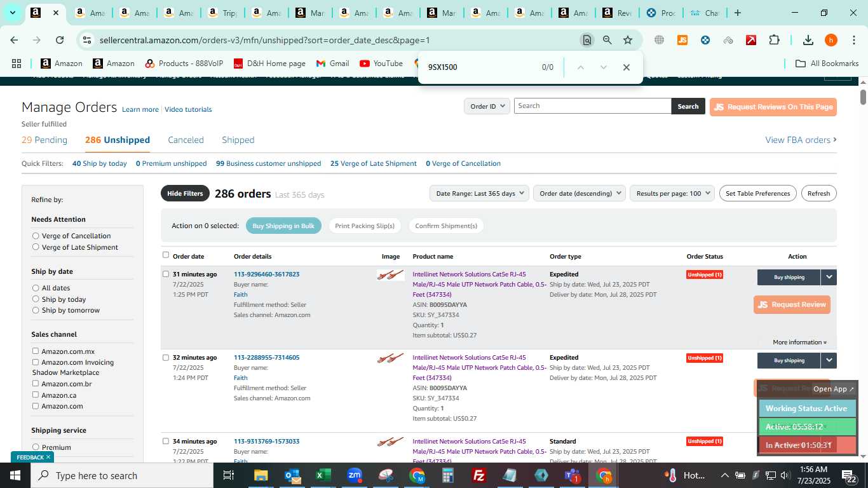Open Windows Task View
The height and width of the screenshot is (488, 868).
click(x=229, y=475)
